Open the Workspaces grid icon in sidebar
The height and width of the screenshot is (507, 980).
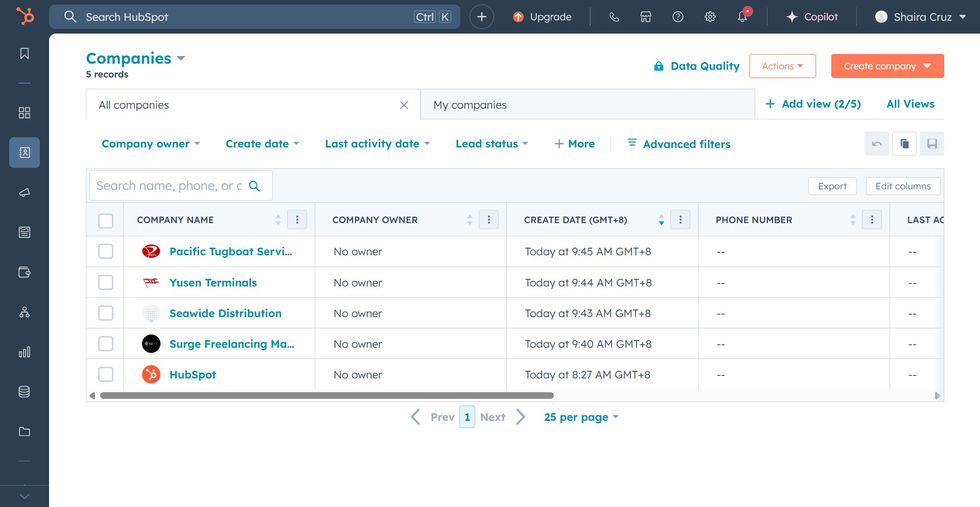click(x=24, y=113)
